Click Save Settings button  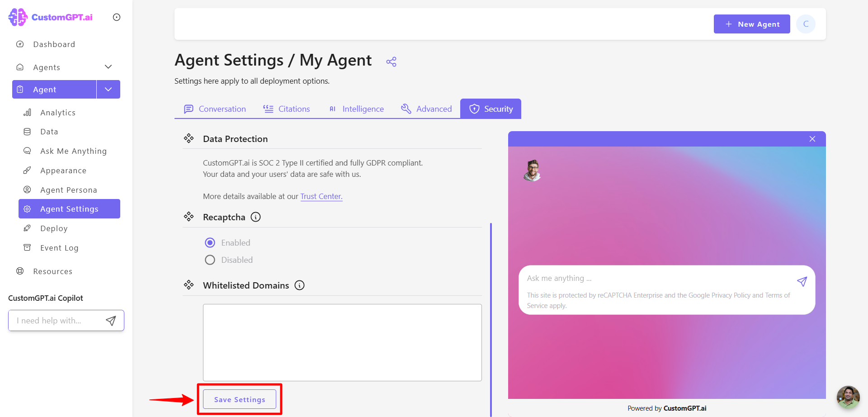[x=240, y=399]
